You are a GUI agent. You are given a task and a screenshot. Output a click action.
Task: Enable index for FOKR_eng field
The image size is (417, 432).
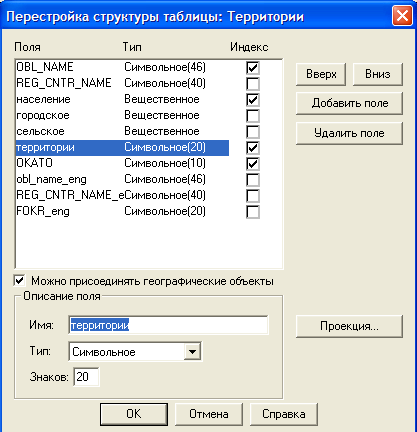[x=253, y=212]
